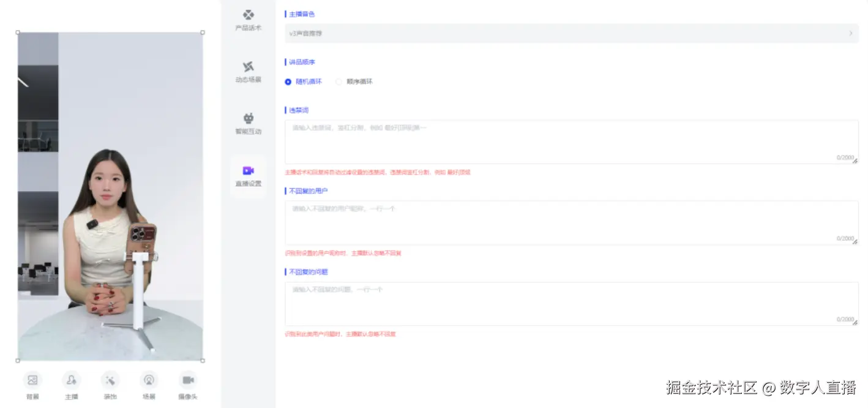Click the 0/2000 counter in 不回复的用户 field
The height and width of the screenshot is (408, 868).
pyautogui.click(x=845, y=239)
